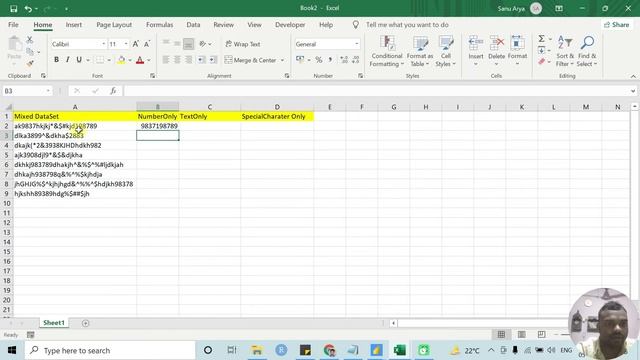Viewport: 640px width, 360px height.
Task: Open the borders dropdown arrow
Action: click(109, 60)
